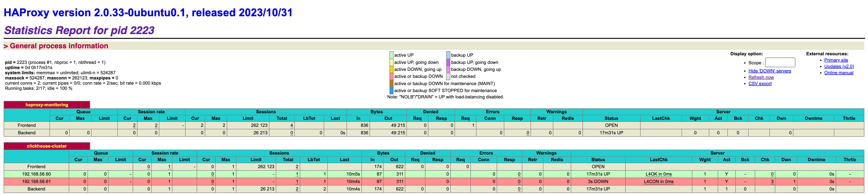This screenshot has width=868, height=195.
Task: Focus the Scope text input field
Action: pyautogui.click(x=780, y=63)
